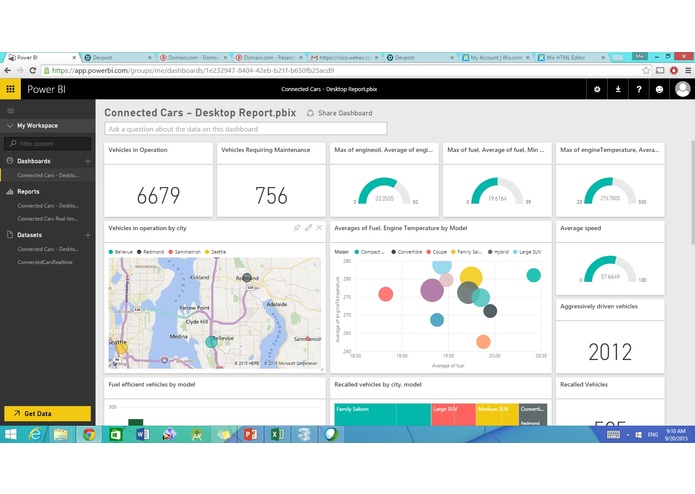This screenshot has height=494, width=695.
Task: Open ConnectedCarsRealtime dataset
Action: click(x=45, y=262)
